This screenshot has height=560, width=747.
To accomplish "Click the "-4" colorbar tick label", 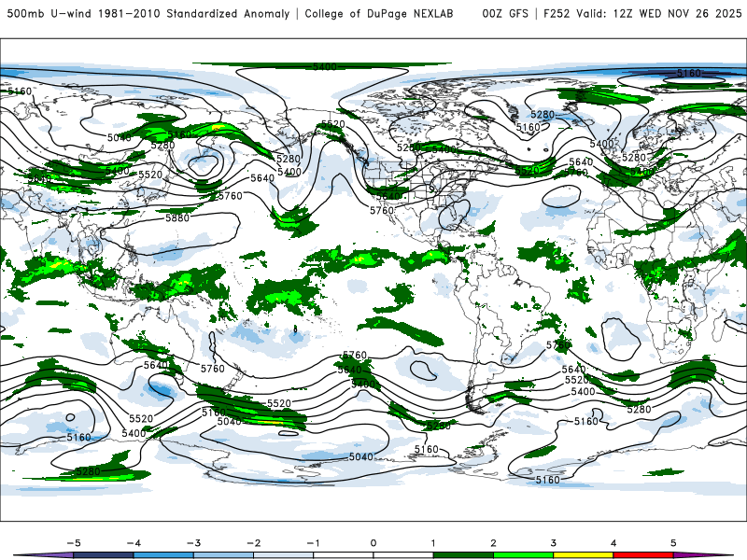I will point(134,543).
